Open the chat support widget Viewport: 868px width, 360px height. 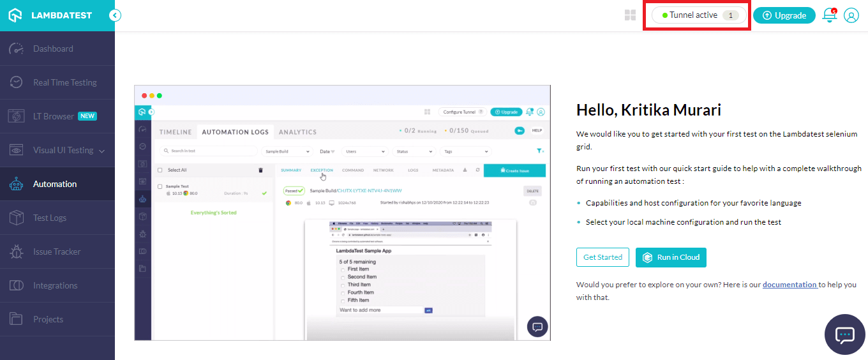[845, 334]
